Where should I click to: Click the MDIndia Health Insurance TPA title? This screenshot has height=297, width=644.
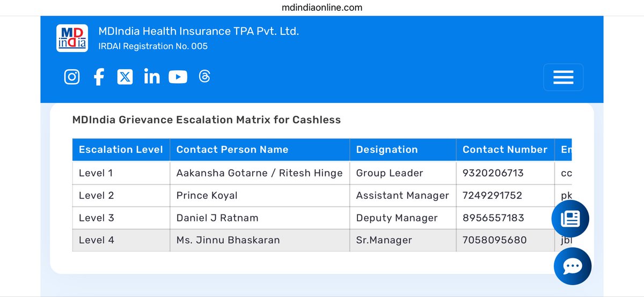[x=199, y=32]
